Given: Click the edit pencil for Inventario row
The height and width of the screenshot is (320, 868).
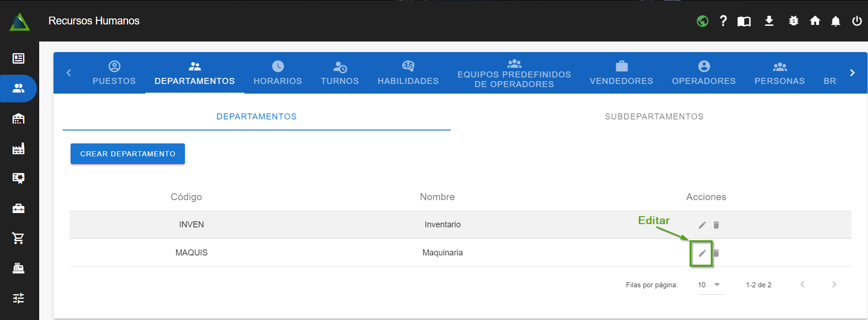Looking at the screenshot, I should pos(702,225).
